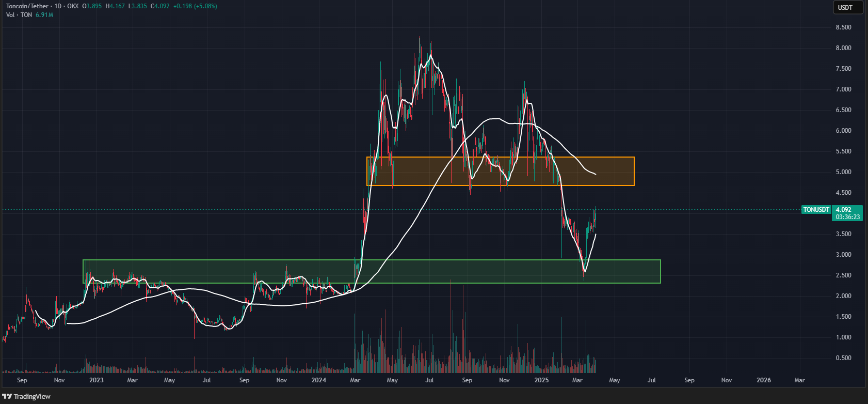Click the 3.000 price axis label
The image size is (868, 404).
(843, 255)
